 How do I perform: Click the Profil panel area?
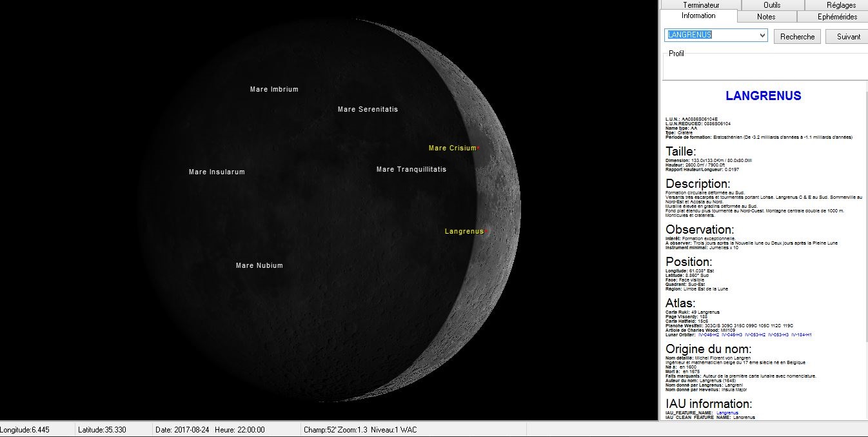pos(765,66)
